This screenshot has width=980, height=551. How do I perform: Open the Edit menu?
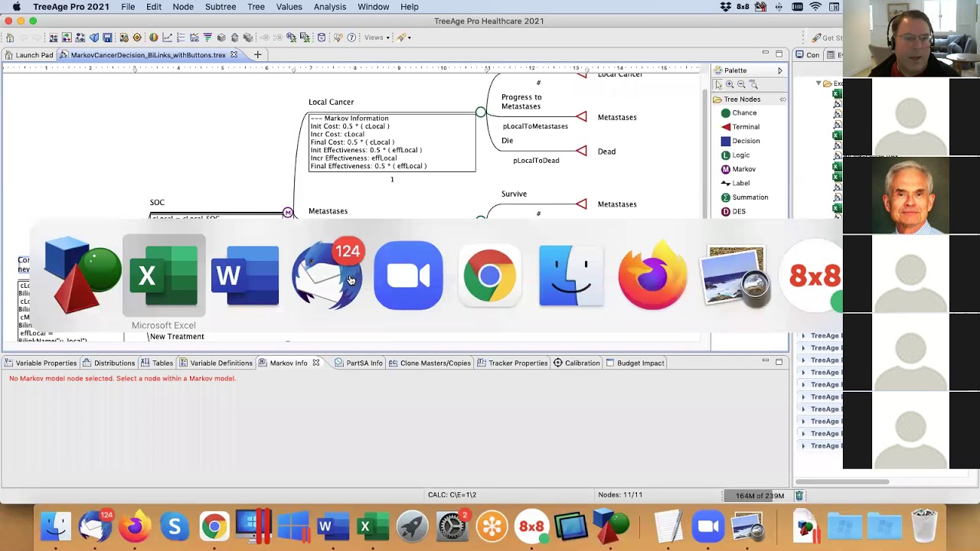tap(154, 7)
